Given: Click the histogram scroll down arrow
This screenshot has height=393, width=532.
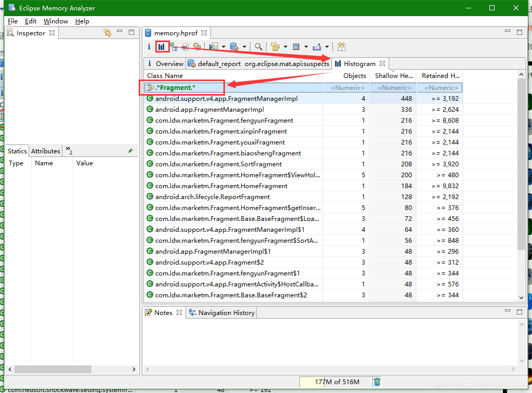Looking at the screenshot, I should (522, 298).
